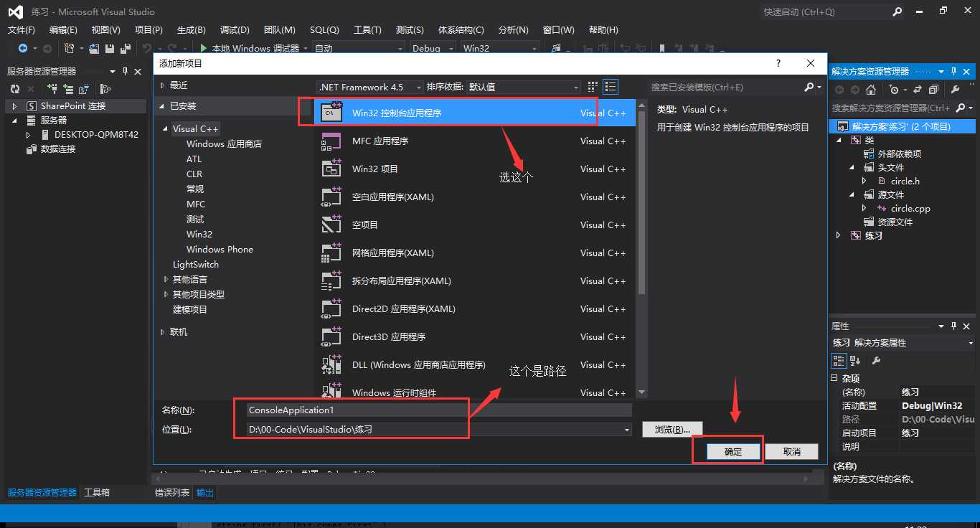Switch to the 错误列表 tab
Image resolution: width=980 pixels, height=528 pixels.
coord(172,493)
